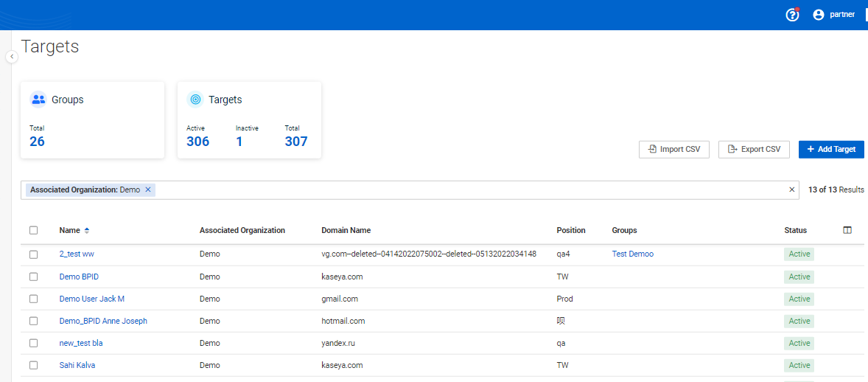This screenshot has height=382, width=868.
Task: Remove the Associated Organization Demo filter chip
Action: click(148, 190)
